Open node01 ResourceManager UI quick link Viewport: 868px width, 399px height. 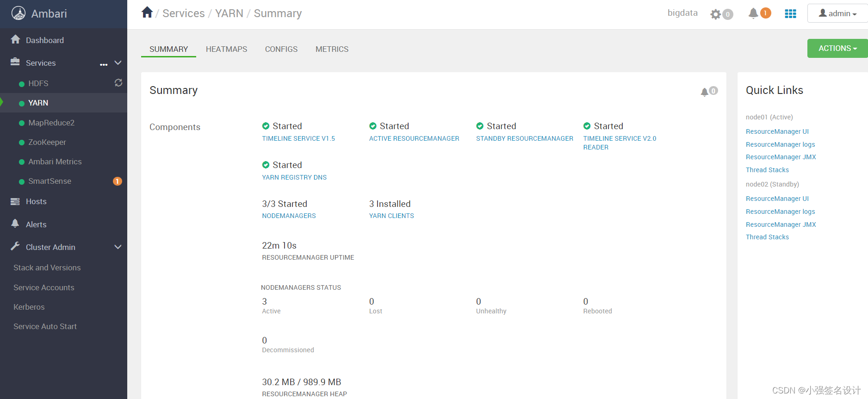tap(777, 131)
